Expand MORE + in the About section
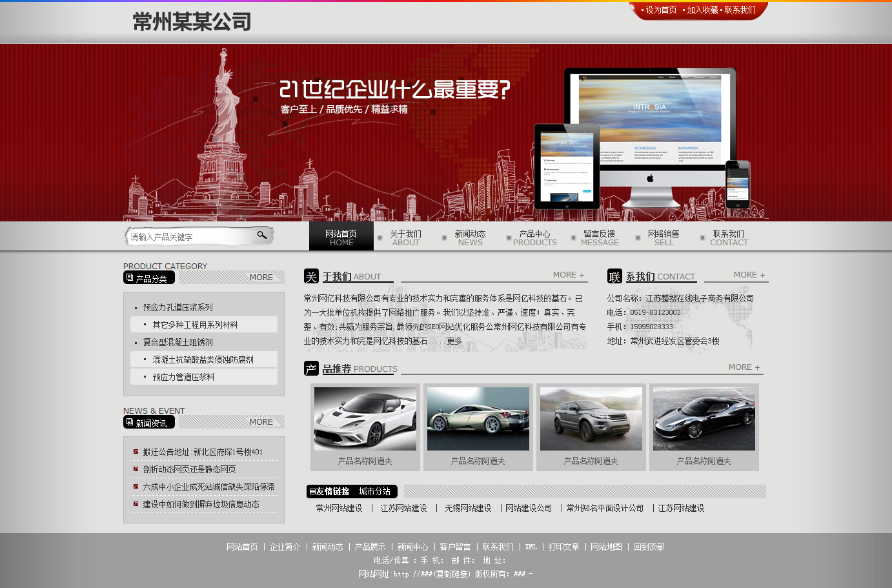Image resolution: width=892 pixels, height=588 pixels. [x=568, y=275]
